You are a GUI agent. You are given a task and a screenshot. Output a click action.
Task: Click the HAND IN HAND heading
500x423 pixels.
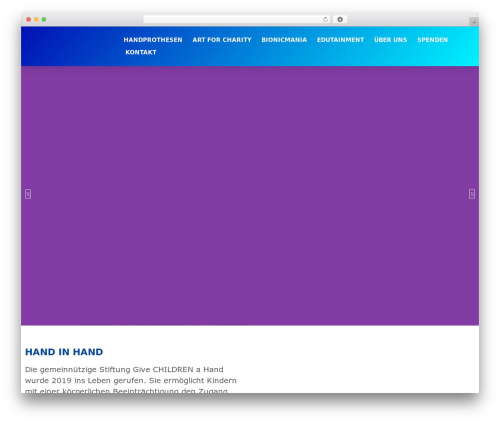click(64, 352)
